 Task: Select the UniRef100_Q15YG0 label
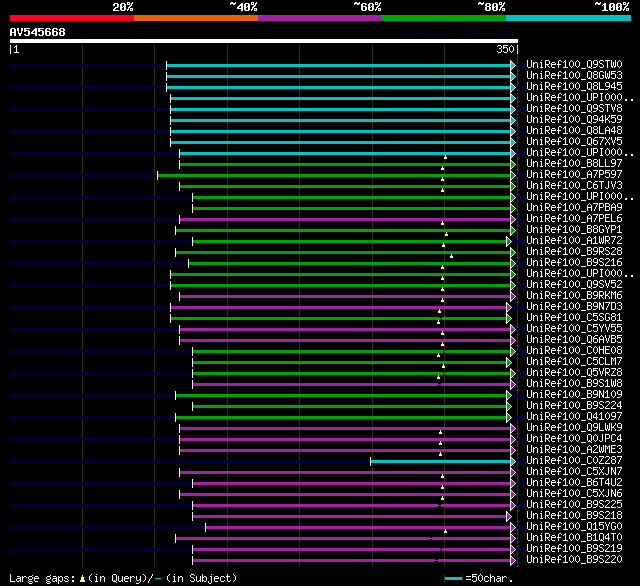click(574, 527)
